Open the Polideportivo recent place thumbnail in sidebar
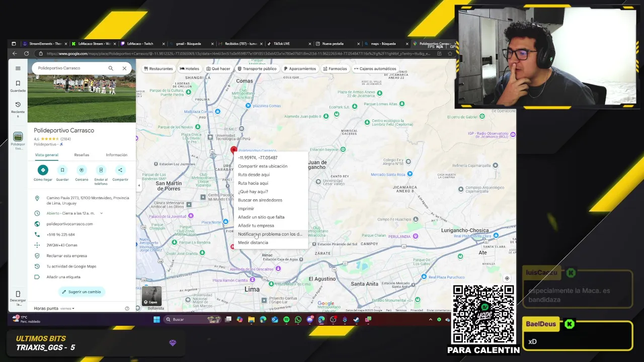This screenshot has height=362, width=644. (18, 137)
